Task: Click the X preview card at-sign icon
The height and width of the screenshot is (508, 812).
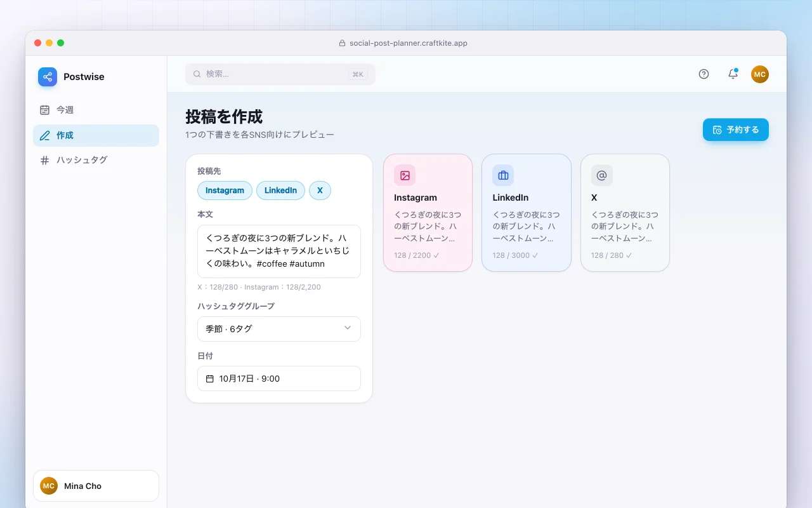Action: click(x=602, y=175)
